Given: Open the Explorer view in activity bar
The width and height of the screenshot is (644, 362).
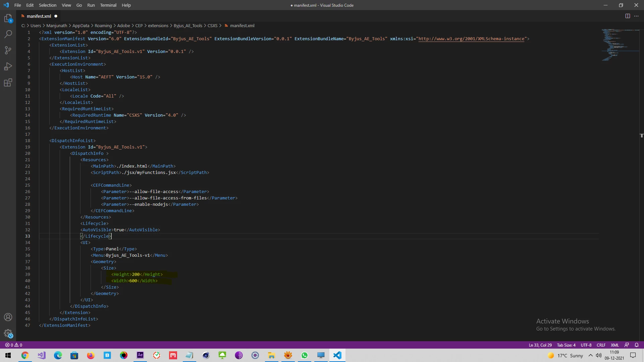Looking at the screenshot, I should click(8, 18).
